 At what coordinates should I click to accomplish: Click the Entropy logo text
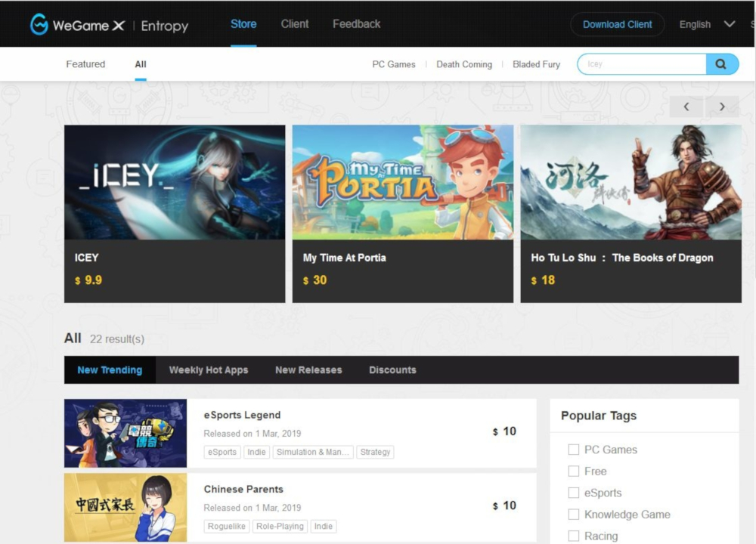[x=164, y=26]
